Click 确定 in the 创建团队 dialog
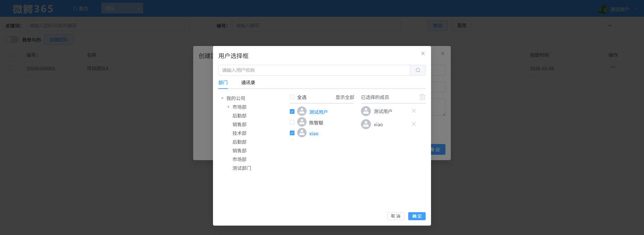The height and width of the screenshot is (235, 644). pos(438,149)
